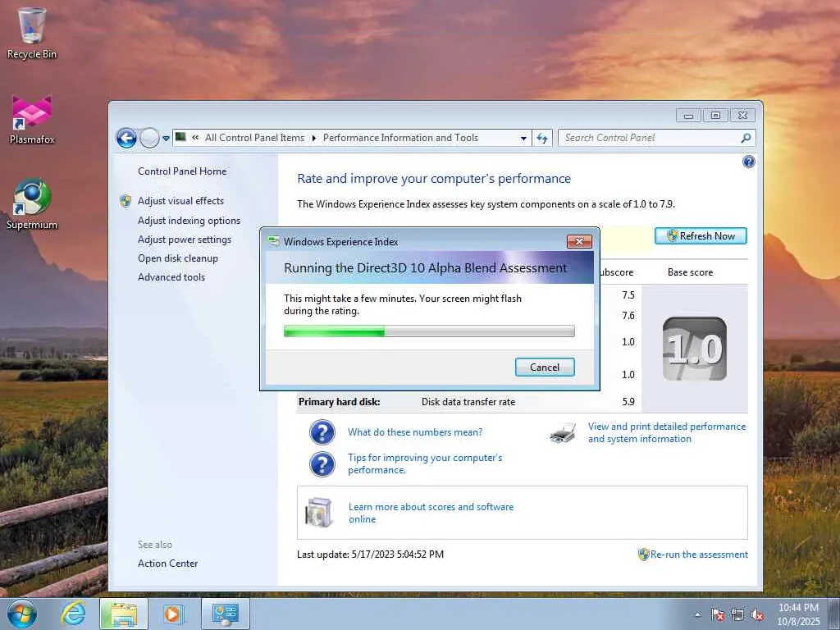Open Adjust visual effects

click(180, 201)
